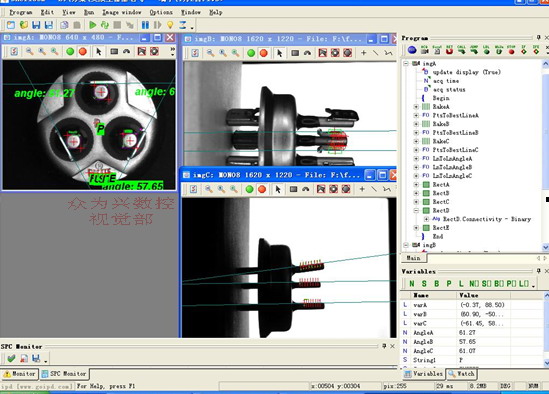Click the light bulb icon in main toolbar

point(170,25)
